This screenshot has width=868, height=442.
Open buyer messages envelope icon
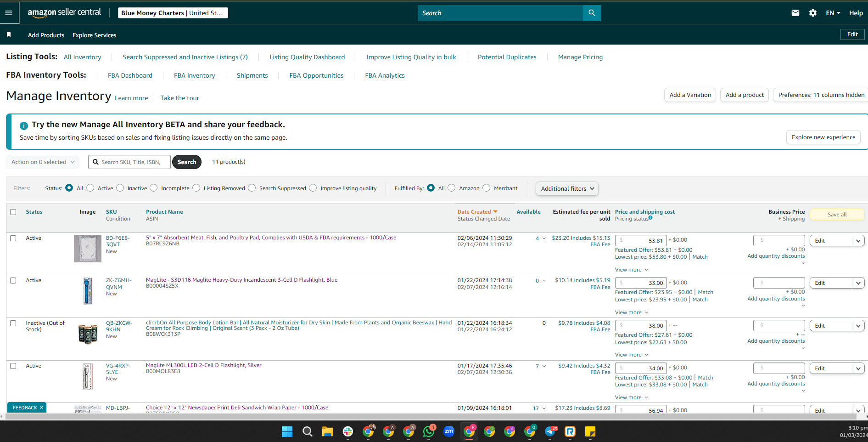point(795,13)
